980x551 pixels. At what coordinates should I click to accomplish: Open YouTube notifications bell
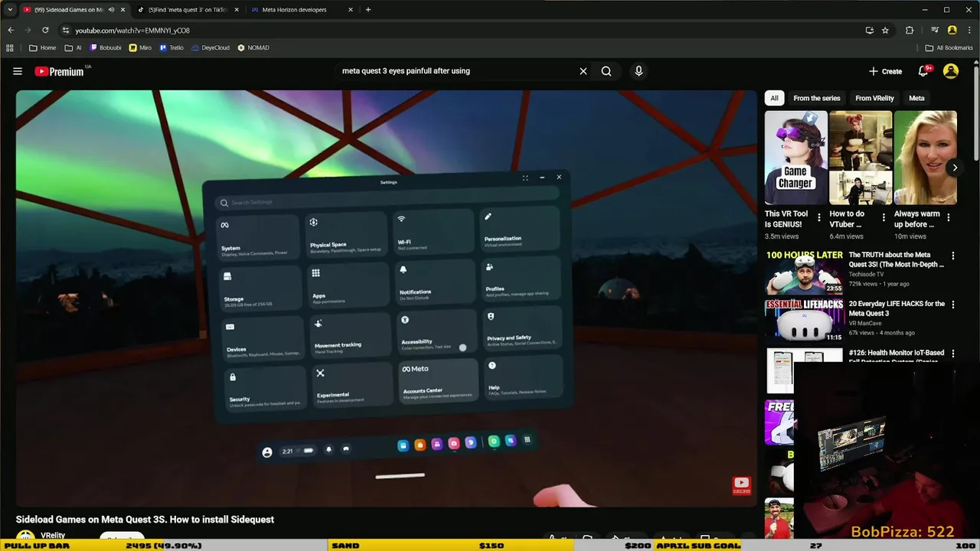tap(924, 71)
